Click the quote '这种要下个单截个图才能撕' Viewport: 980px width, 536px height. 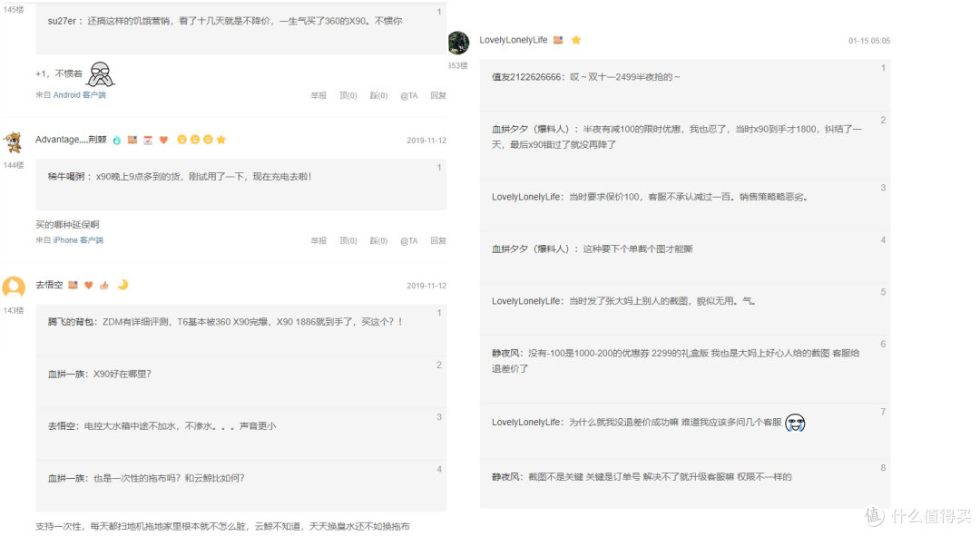coord(592,249)
